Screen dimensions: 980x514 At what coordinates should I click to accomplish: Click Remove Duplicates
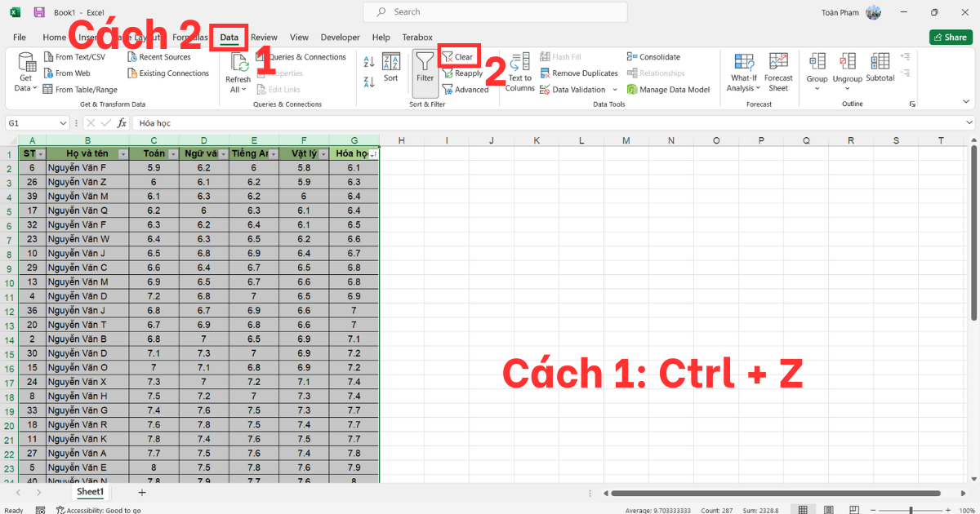pos(579,73)
